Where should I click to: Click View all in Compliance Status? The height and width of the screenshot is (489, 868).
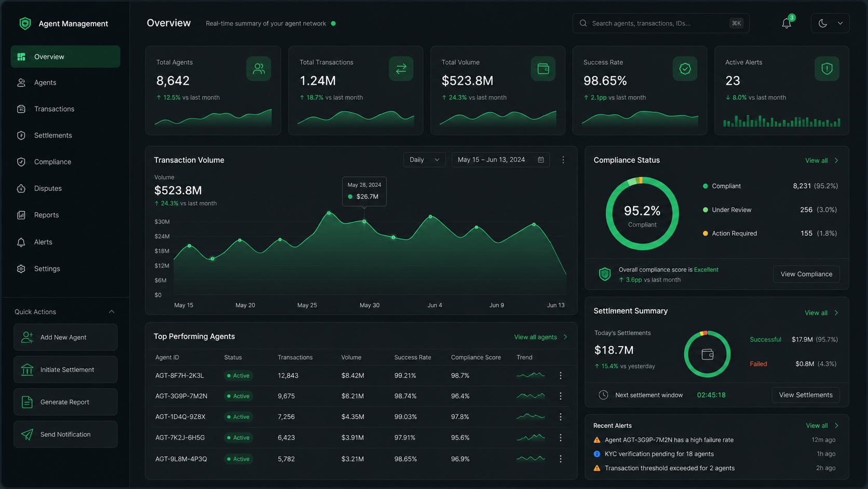pos(821,161)
